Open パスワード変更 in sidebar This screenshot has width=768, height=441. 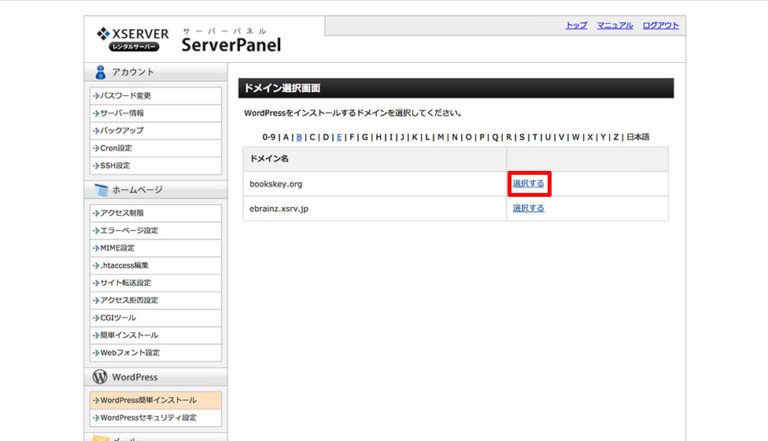pos(156,96)
